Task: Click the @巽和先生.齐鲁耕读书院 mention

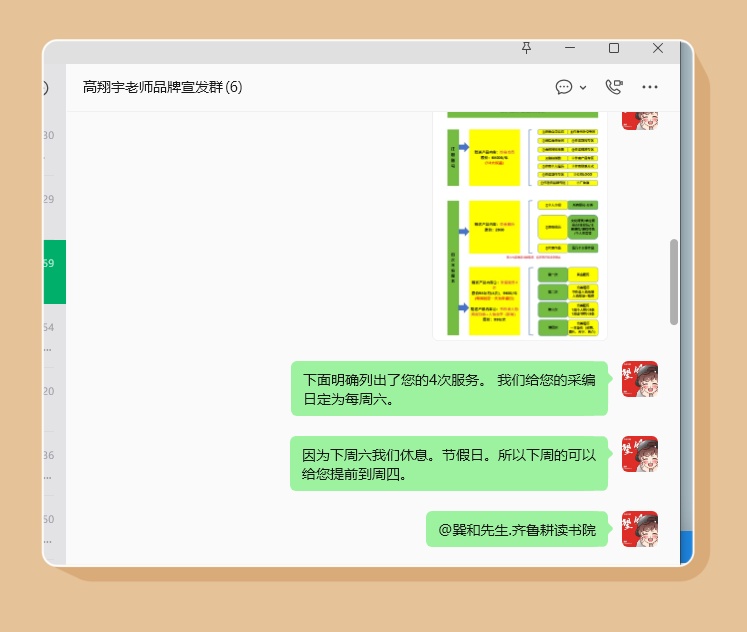Action: click(517, 530)
